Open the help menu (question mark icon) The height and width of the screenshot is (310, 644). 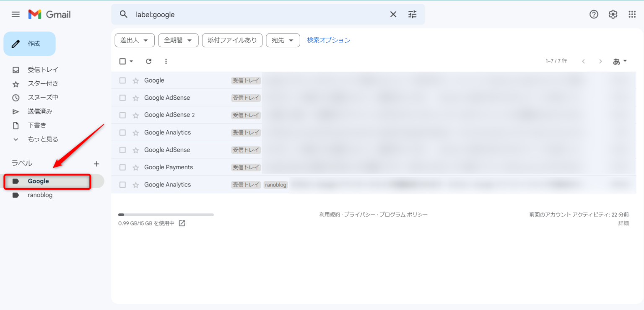click(x=594, y=14)
